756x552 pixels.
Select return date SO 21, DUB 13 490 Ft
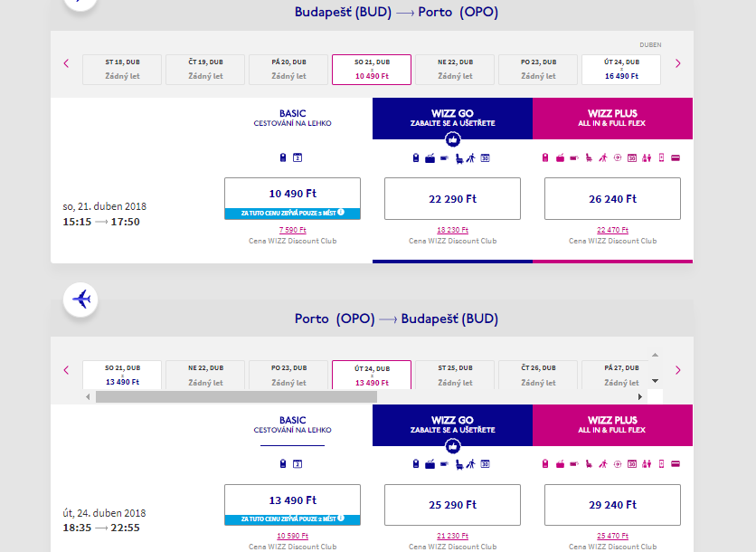pos(122,375)
